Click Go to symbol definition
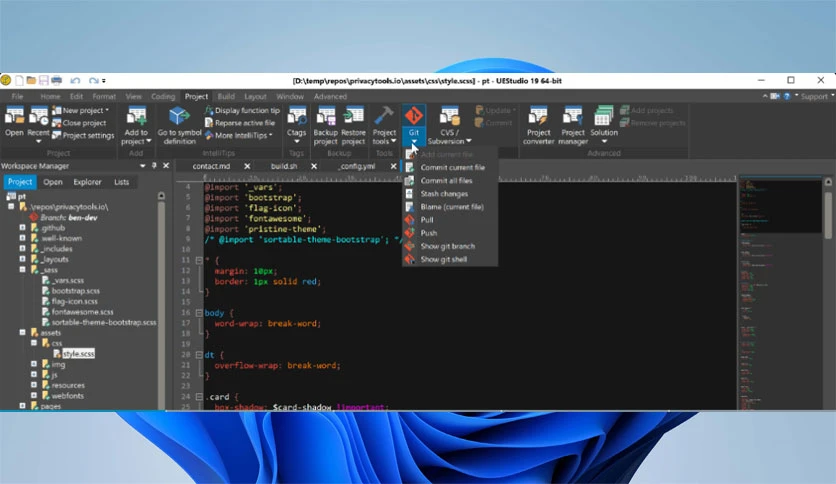836x484 pixels. click(x=179, y=126)
